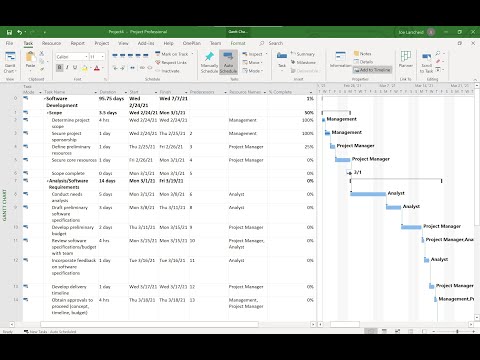The image size is (480, 360).
Task: Select the Auto Schedule button
Action: coord(228,62)
